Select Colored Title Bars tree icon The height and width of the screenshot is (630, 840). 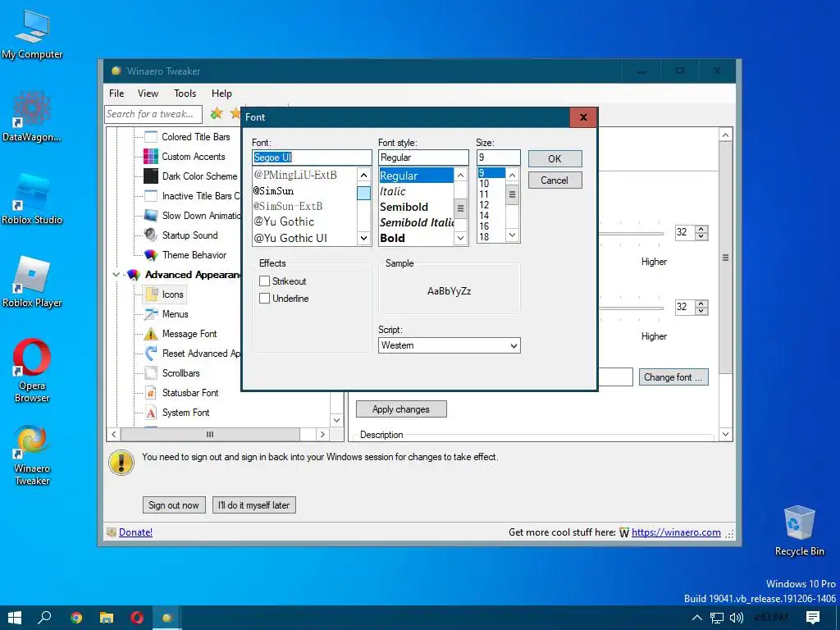coord(151,137)
